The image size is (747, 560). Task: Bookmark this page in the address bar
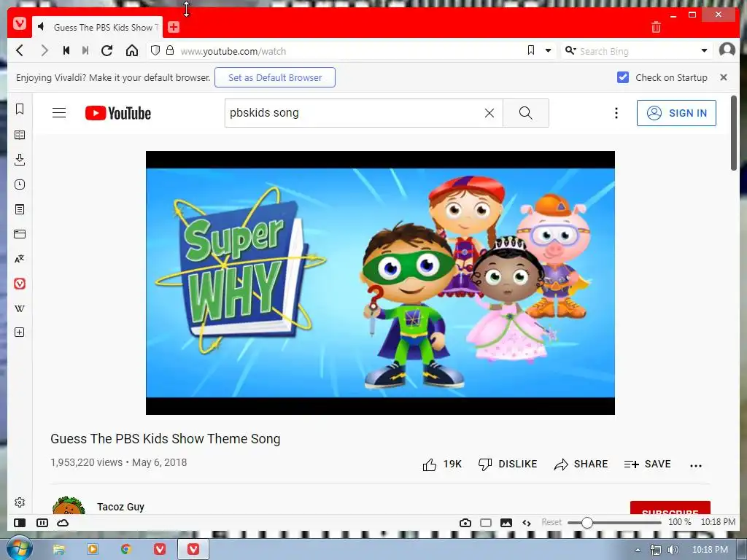pos(531,50)
